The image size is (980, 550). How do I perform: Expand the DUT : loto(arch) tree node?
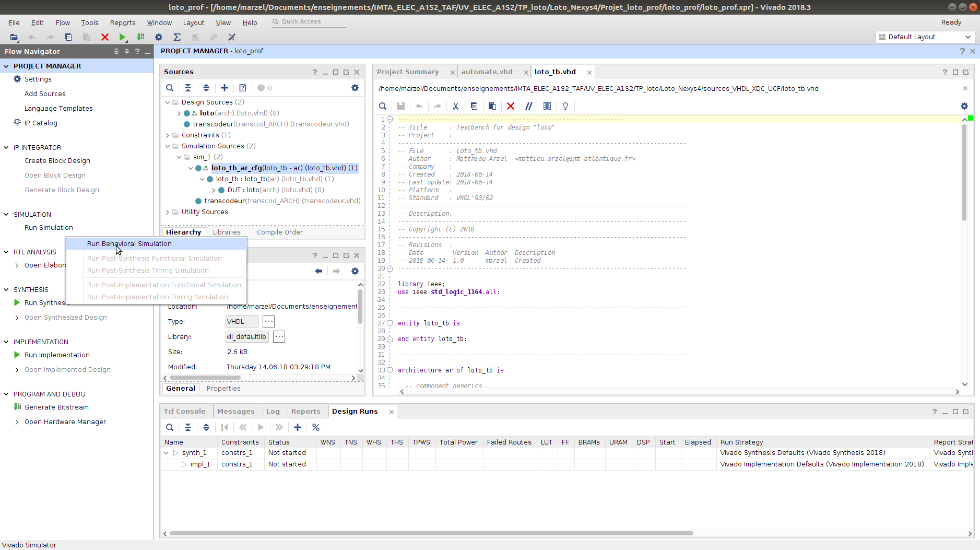click(214, 190)
